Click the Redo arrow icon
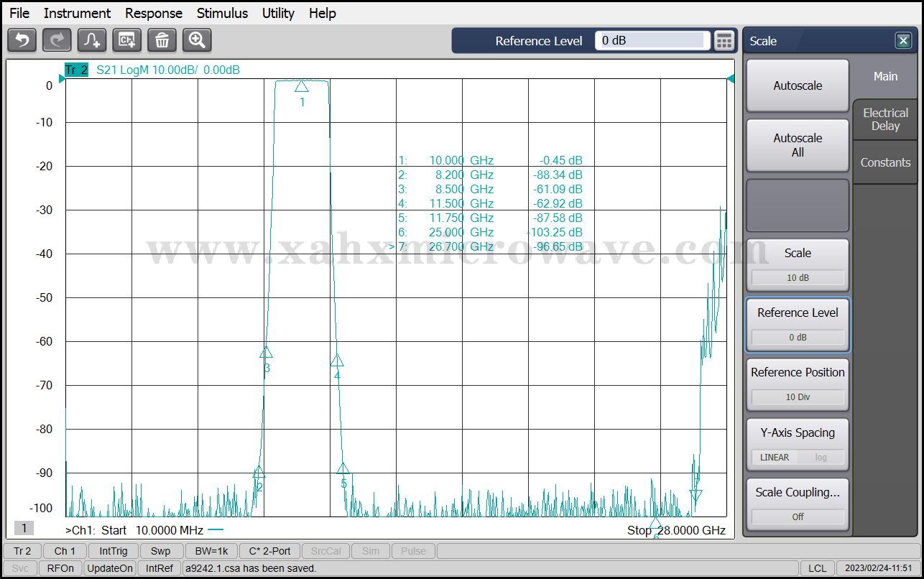Screen dimensions: 924x579 tap(57, 40)
